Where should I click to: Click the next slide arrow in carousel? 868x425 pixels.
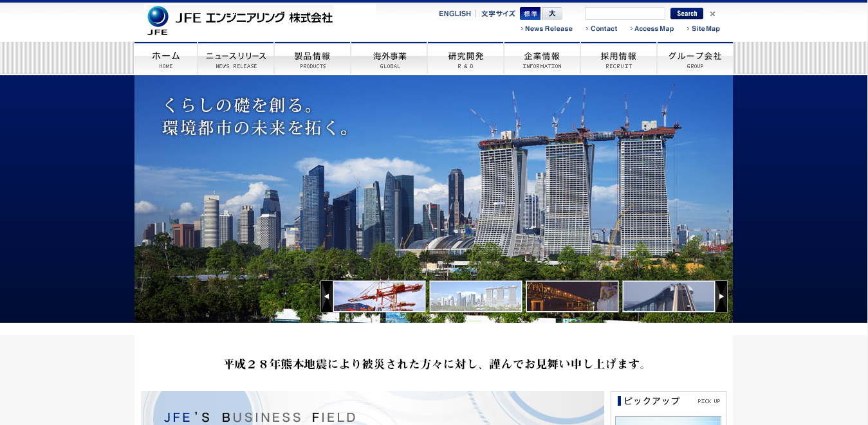click(721, 296)
